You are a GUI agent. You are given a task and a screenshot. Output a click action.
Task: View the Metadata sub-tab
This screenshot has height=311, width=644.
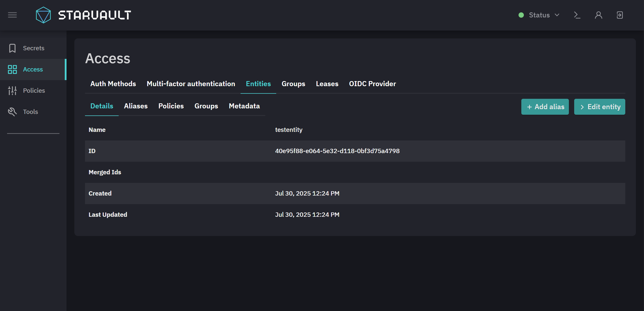(244, 106)
